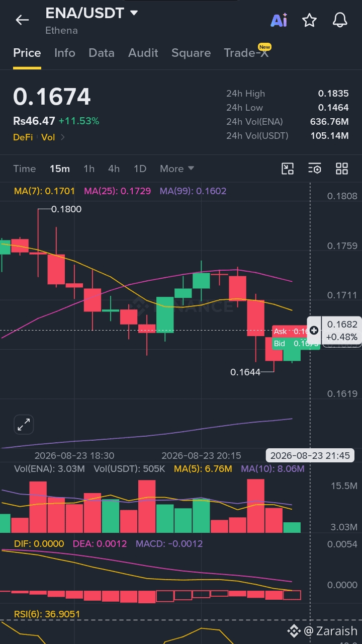
Task: Select the 15m chart interval
Action: [60, 169]
